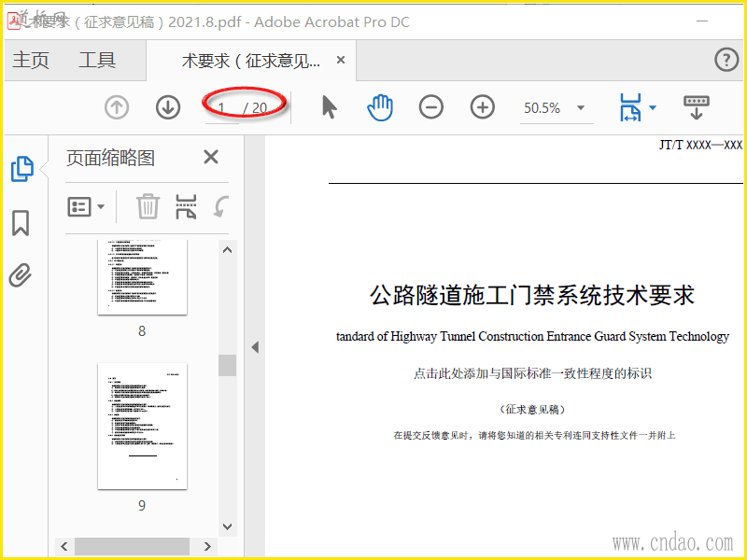This screenshot has height=560, width=747.
Task: Expand the page fit options arrow
Action: [x=653, y=107]
